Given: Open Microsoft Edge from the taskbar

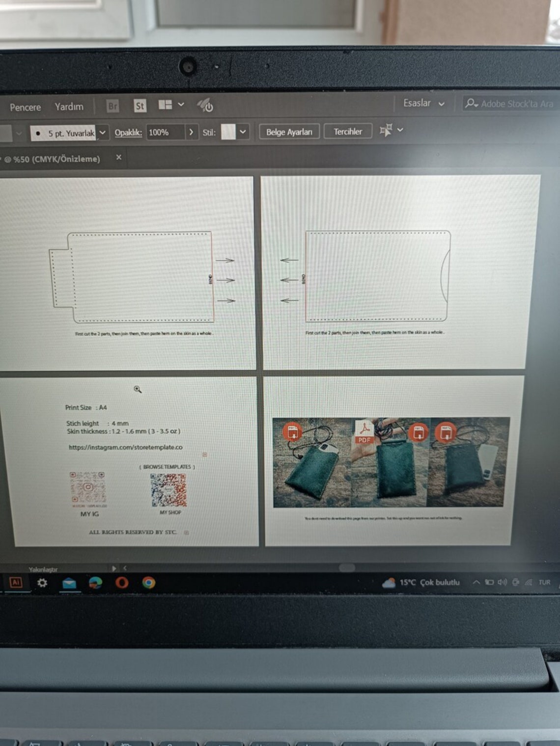Looking at the screenshot, I should 95,583.
